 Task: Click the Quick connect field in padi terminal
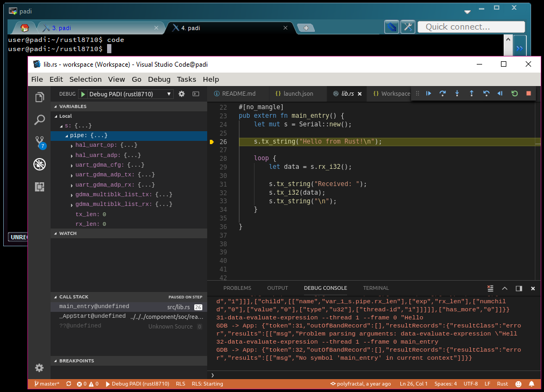[471, 27]
